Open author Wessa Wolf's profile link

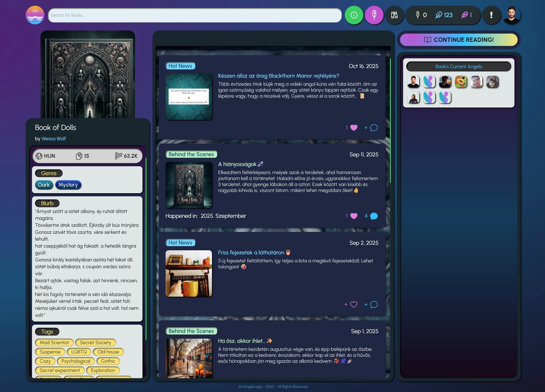coord(54,138)
